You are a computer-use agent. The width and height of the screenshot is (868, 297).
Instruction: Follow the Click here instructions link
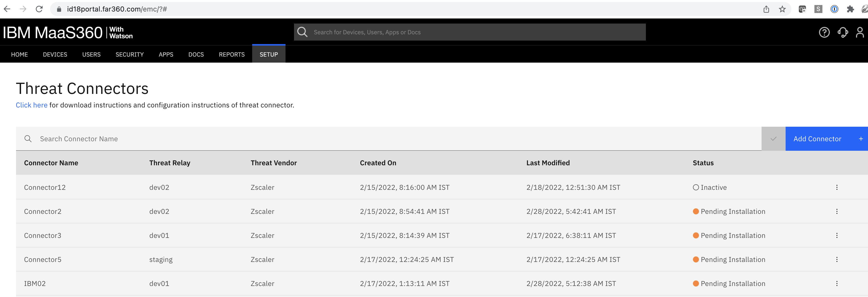click(x=31, y=105)
